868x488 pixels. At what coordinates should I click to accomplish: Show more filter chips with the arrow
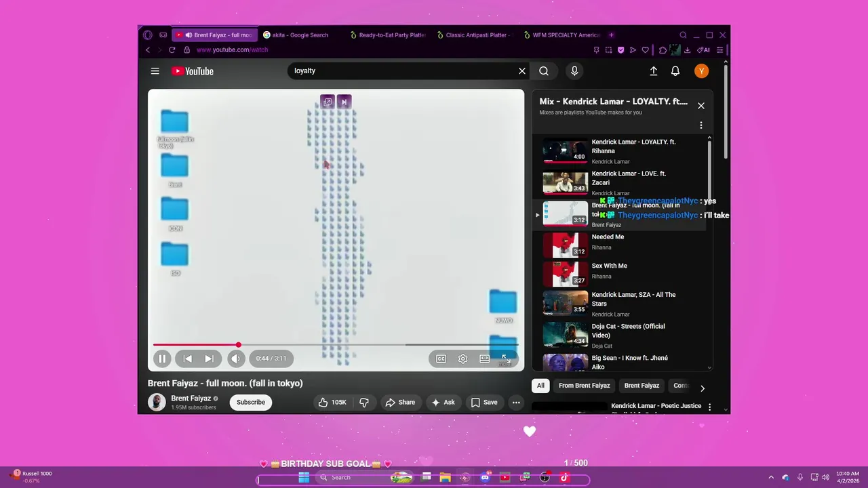pos(702,388)
